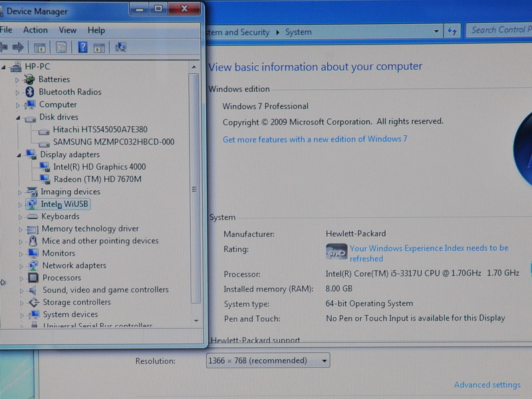Click the Storage controllers icon
Image resolution: width=532 pixels, height=399 pixels.
point(34,302)
